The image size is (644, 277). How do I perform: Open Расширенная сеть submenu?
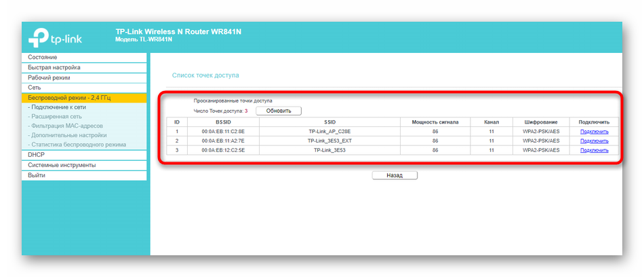[55, 117]
